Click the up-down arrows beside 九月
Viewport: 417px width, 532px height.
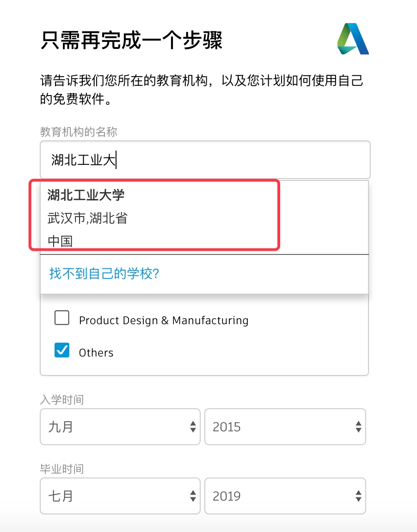click(x=193, y=427)
